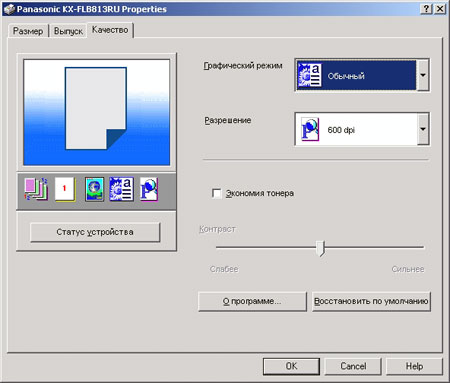The height and width of the screenshot is (383, 450).
Task: Close the Properties dialog with X
Action: click(x=440, y=9)
